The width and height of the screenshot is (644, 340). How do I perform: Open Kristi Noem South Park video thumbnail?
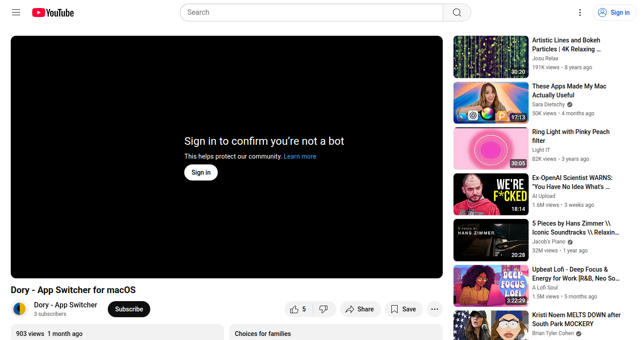click(491, 325)
